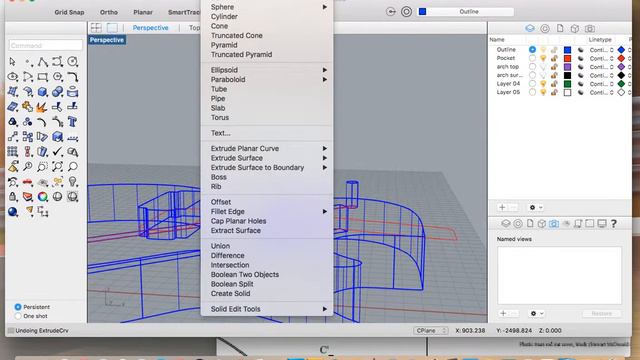
Task: Change Pocket layer red color swatch
Action: (x=567, y=58)
